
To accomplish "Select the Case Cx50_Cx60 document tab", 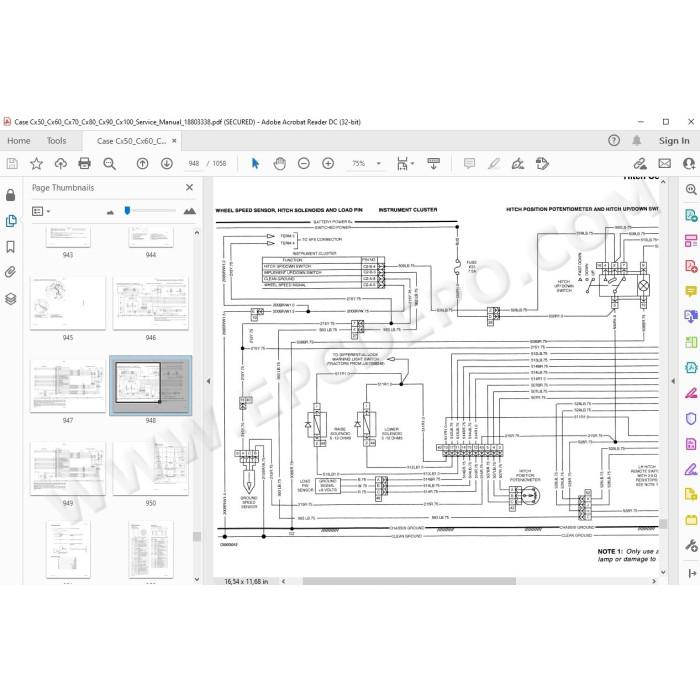I will (x=131, y=141).
